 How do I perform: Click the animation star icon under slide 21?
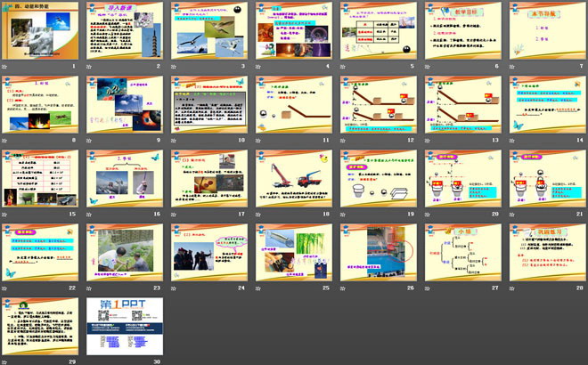pos(512,214)
